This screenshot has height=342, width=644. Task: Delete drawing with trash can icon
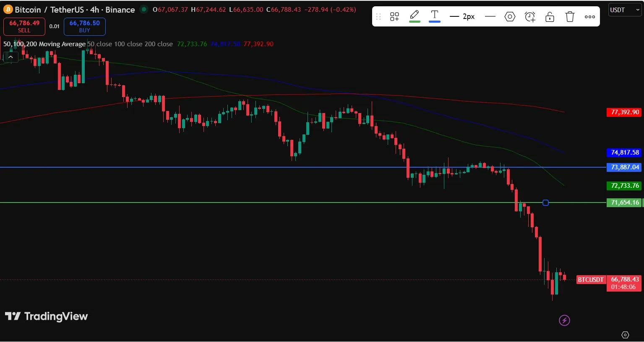click(570, 17)
